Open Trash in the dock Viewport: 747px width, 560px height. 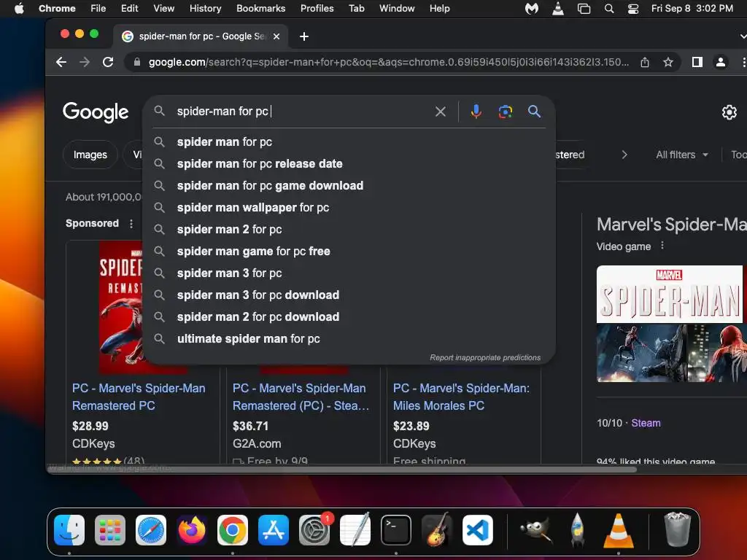677,529
